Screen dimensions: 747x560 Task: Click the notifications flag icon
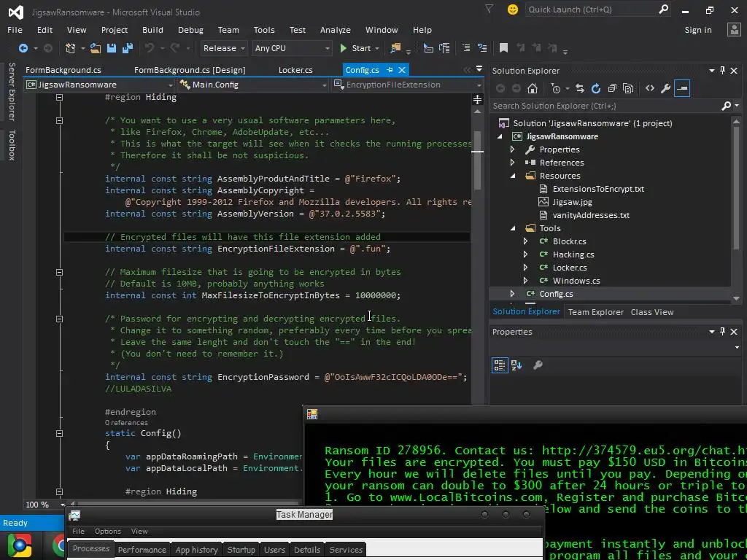click(489, 9)
